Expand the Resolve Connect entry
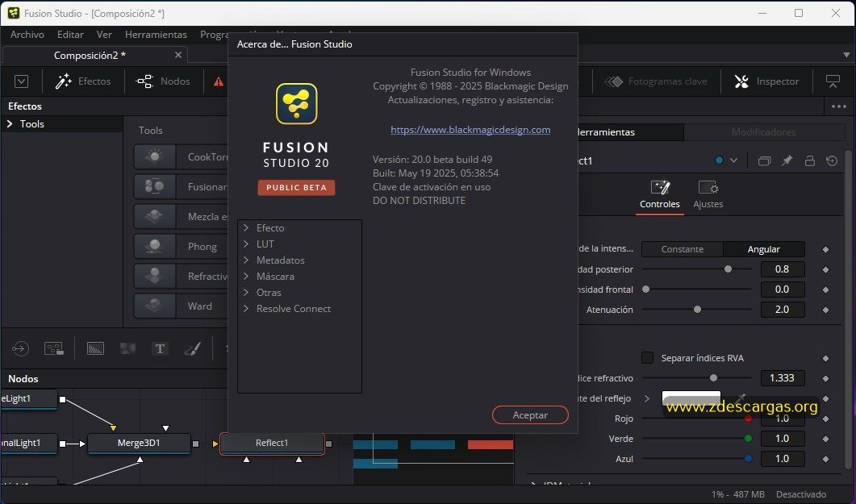 coord(246,309)
